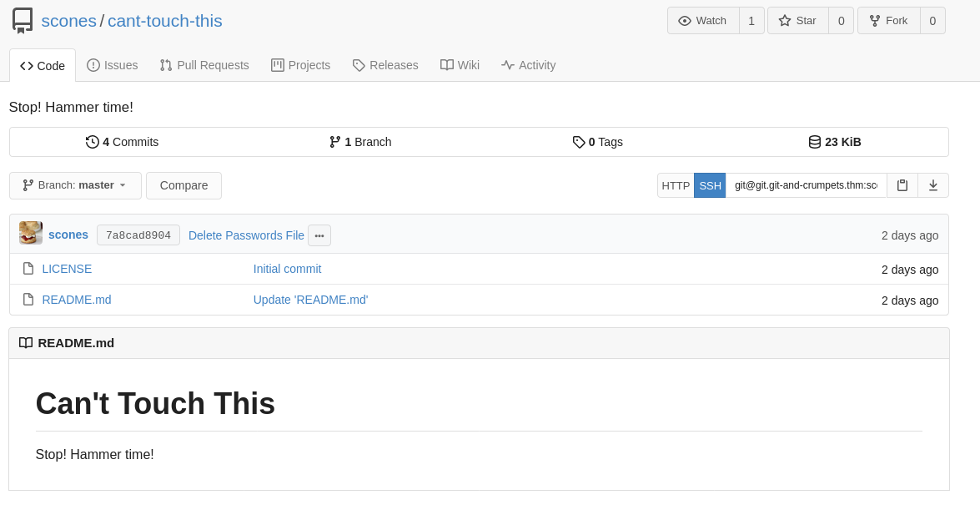980x515 pixels.
Task: Expand the commit message ellipsis button
Action: click(x=319, y=235)
